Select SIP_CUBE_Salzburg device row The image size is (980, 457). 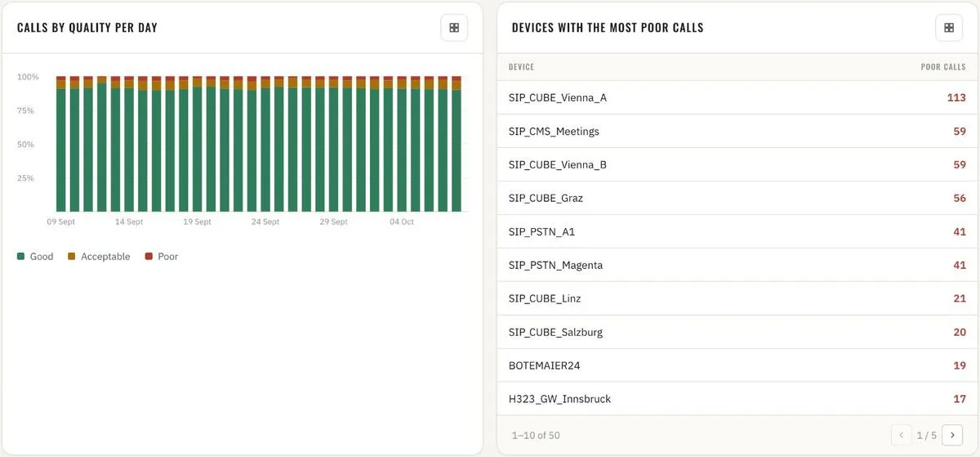point(737,332)
